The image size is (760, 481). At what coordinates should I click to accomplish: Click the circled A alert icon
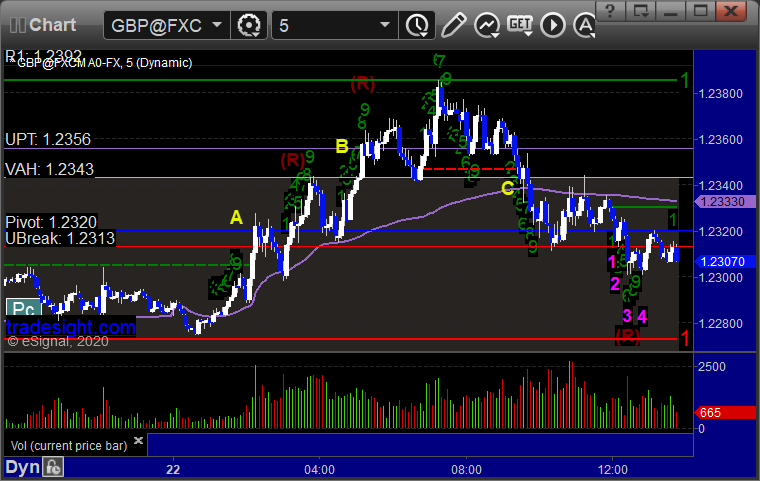point(585,25)
